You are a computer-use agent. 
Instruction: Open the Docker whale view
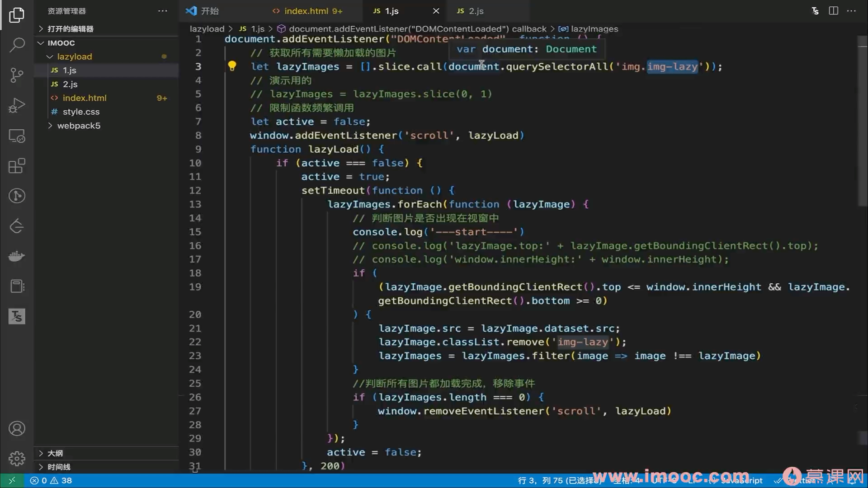click(x=17, y=256)
